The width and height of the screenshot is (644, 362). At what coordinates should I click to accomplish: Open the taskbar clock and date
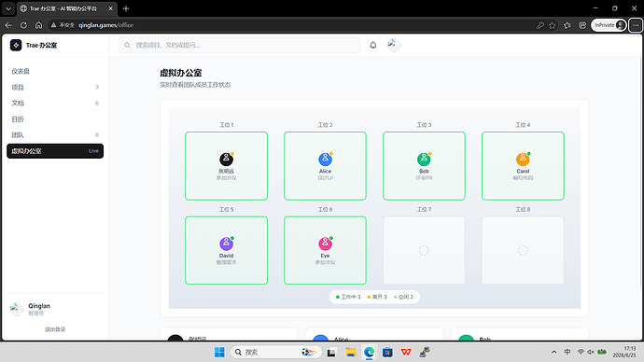pyautogui.click(x=624, y=352)
